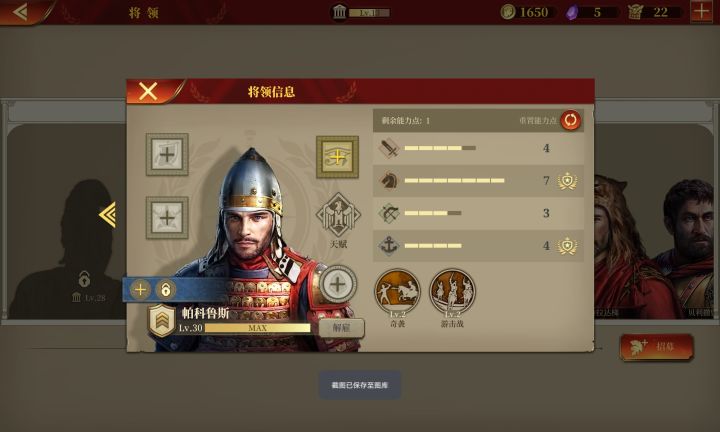The width and height of the screenshot is (720, 432).
Task: Tap the bow archer ability icon
Action: (x=388, y=213)
